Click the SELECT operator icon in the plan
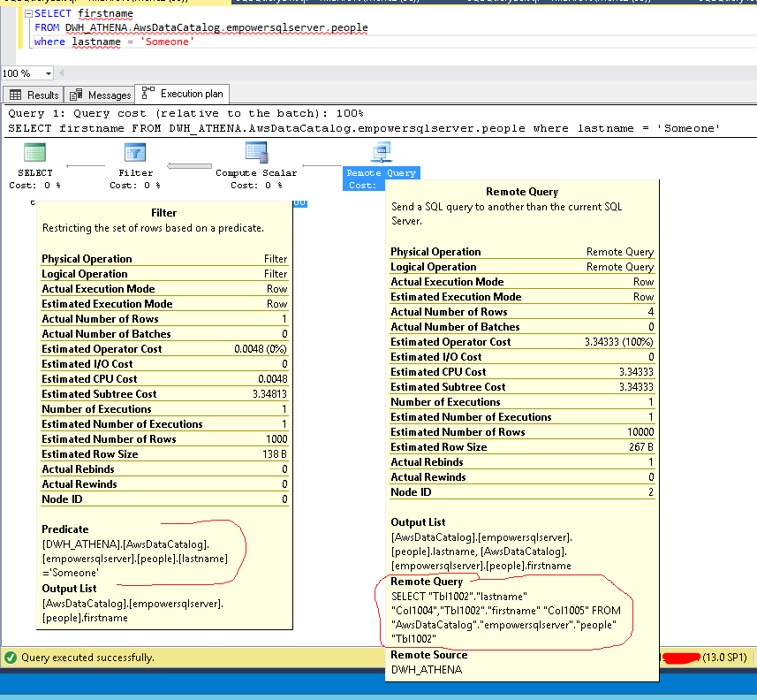The width and height of the screenshot is (757, 700). [x=35, y=153]
